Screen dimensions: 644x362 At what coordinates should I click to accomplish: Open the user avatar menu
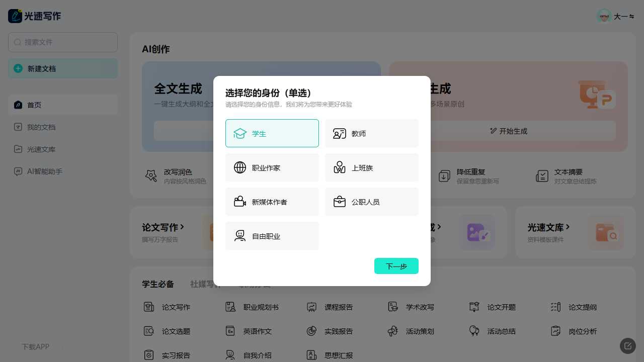[604, 16]
